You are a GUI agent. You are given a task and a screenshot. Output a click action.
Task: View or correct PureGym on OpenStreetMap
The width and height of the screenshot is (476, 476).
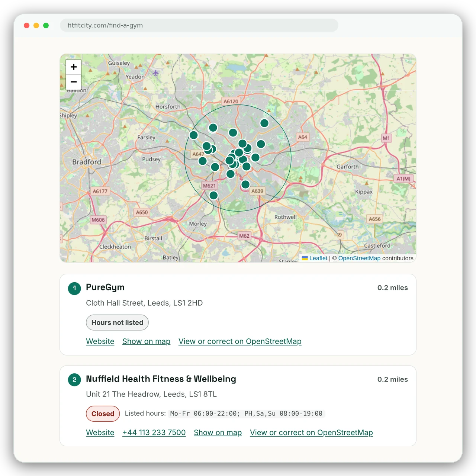(x=240, y=341)
